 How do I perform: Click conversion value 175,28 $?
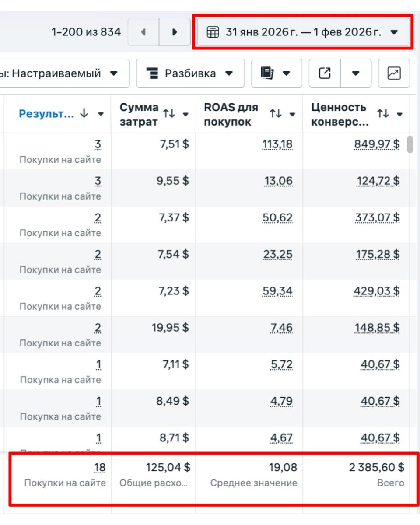pos(378,255)
